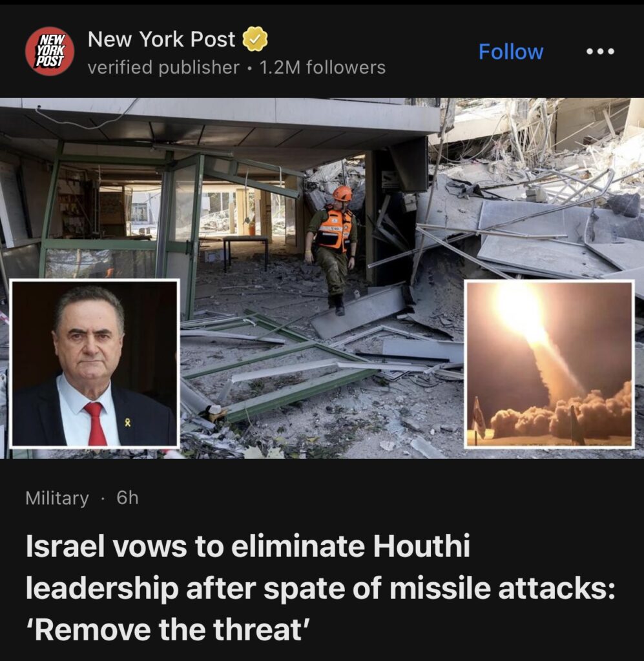Open the portrait inset of man in red tie
The width and height of the screenshot is (644, 661).
point(95,363)
